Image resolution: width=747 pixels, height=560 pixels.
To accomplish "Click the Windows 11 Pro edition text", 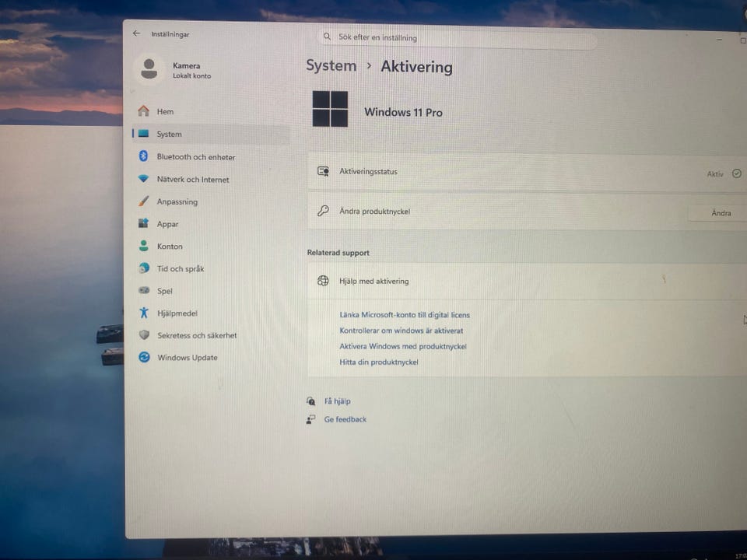I will [404, 112].
